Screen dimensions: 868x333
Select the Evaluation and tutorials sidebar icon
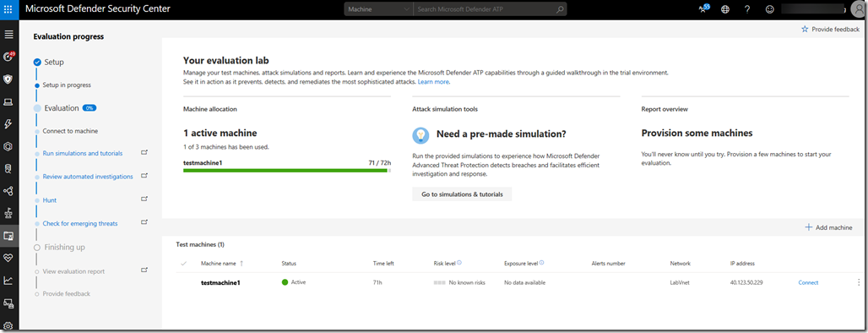click(x=8, y=236)
